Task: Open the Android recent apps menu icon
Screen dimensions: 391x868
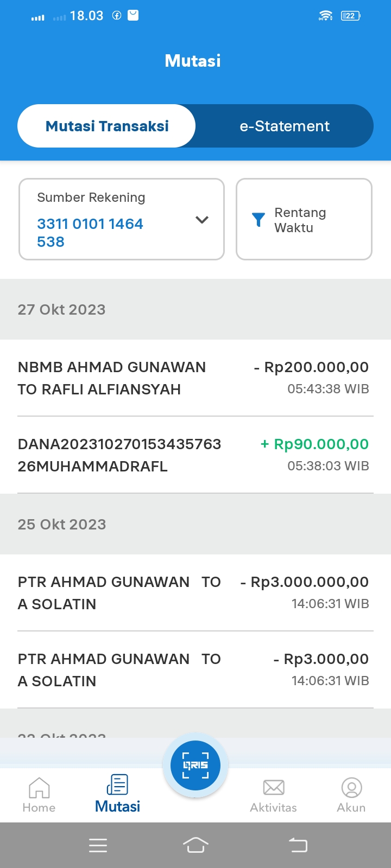Action: tap(98, 845)
